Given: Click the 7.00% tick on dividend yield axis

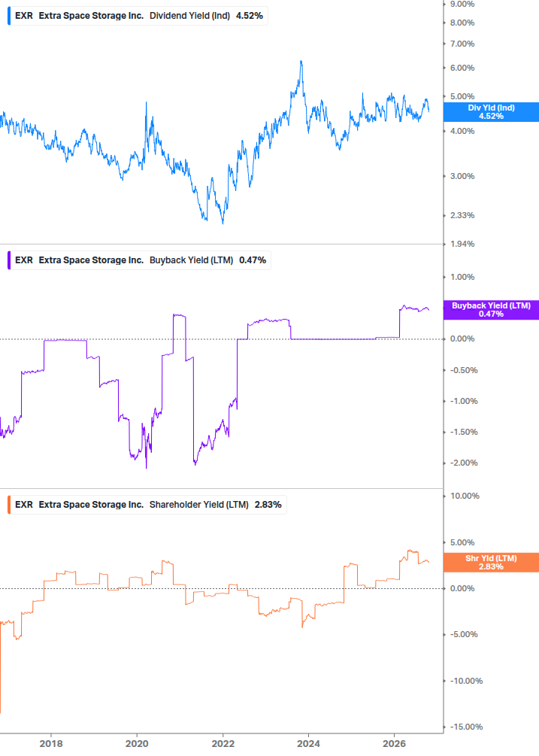Looking at the screenshot, I should click(x=462, y=44).
